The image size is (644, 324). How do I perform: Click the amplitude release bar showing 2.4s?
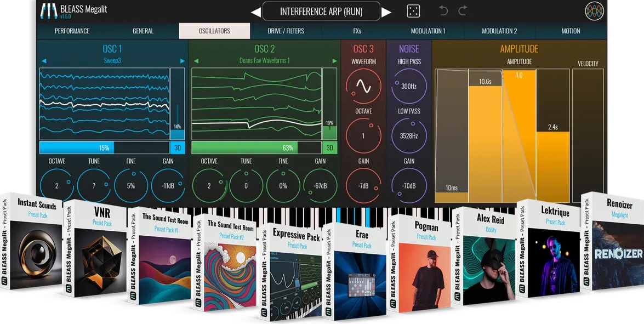pos(553,136)
